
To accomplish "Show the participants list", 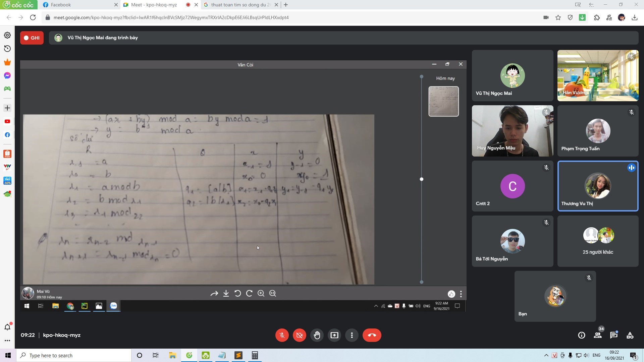I will 597,335.
